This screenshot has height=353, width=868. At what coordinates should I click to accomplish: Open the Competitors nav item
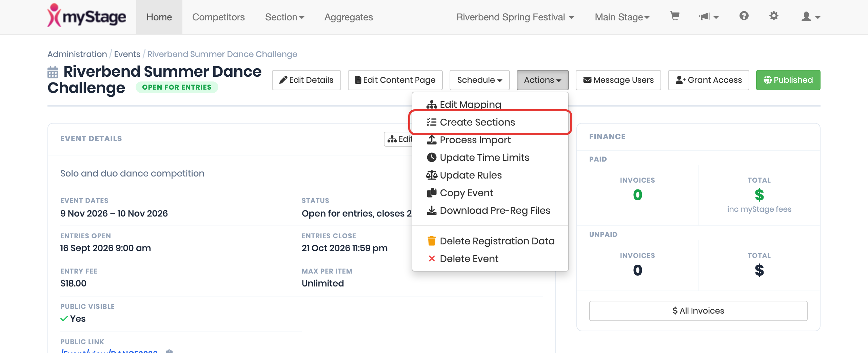[x=218, y=17]
